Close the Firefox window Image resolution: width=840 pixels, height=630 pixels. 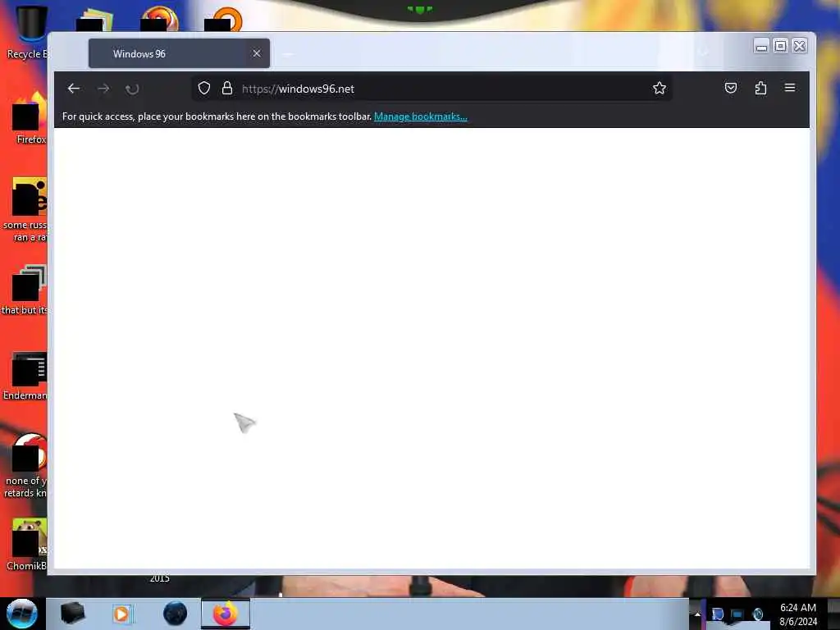[800, 46]
